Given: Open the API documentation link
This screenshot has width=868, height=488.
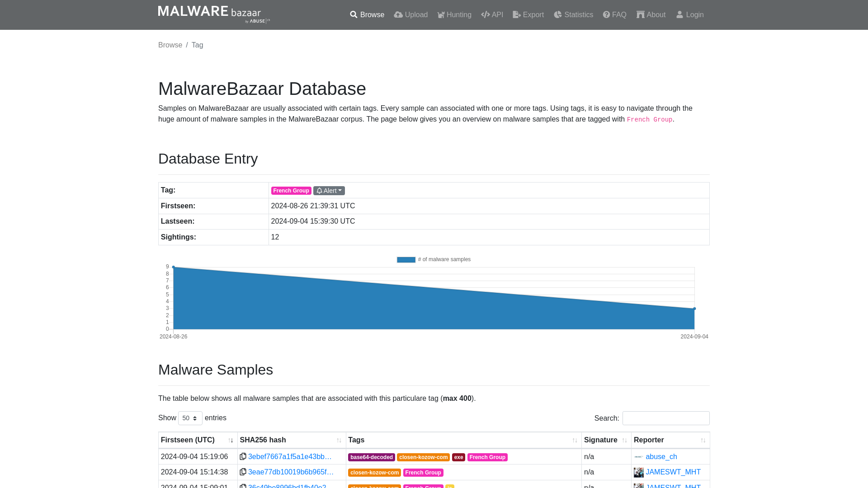Looking at the screenshot, I should pos(492,15).
